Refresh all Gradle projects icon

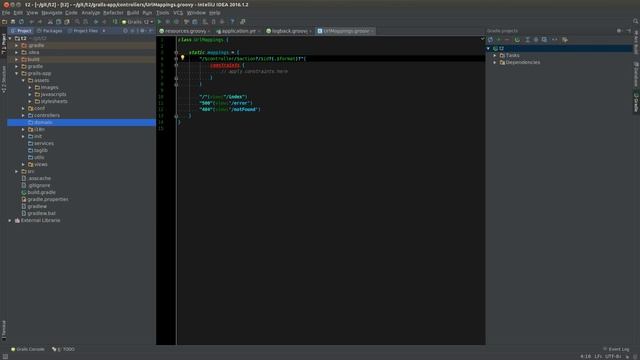coord(490,40)
